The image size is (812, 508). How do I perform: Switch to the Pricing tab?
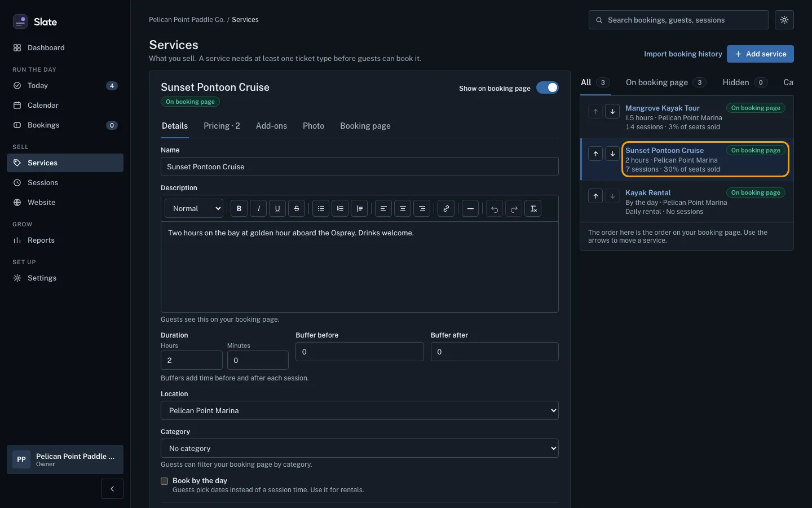222,126
